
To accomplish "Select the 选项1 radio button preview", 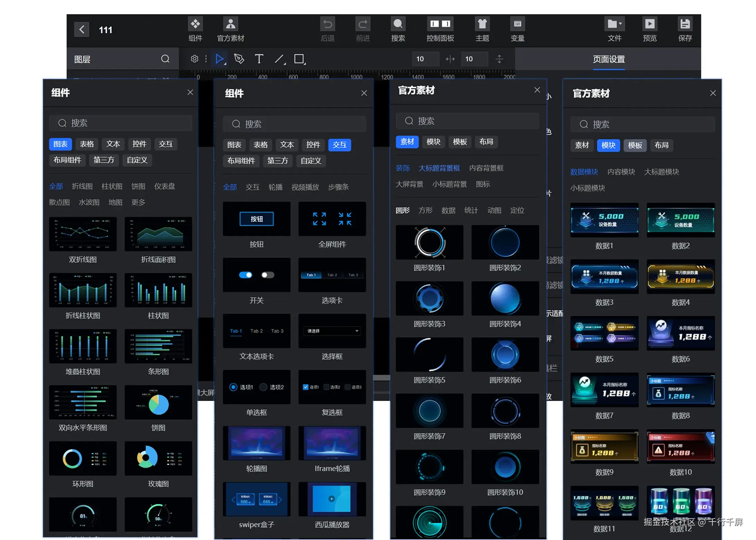I will click(x=233, y=387).
